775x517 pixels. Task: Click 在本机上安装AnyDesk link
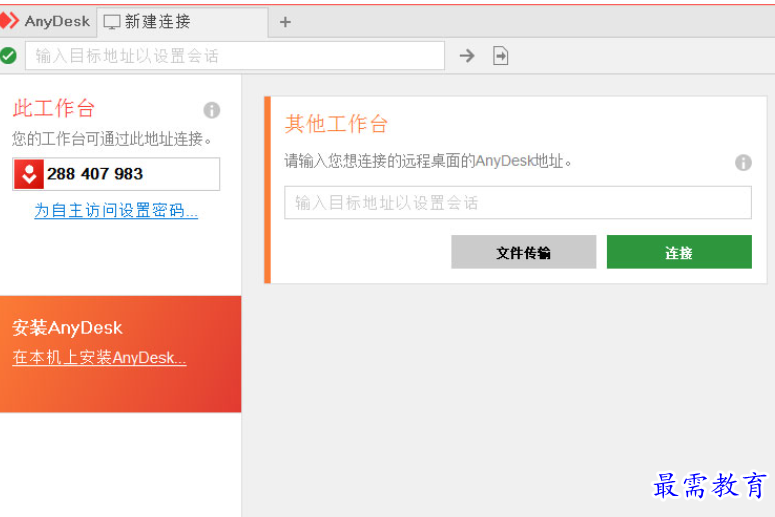[x=99, y=357]
